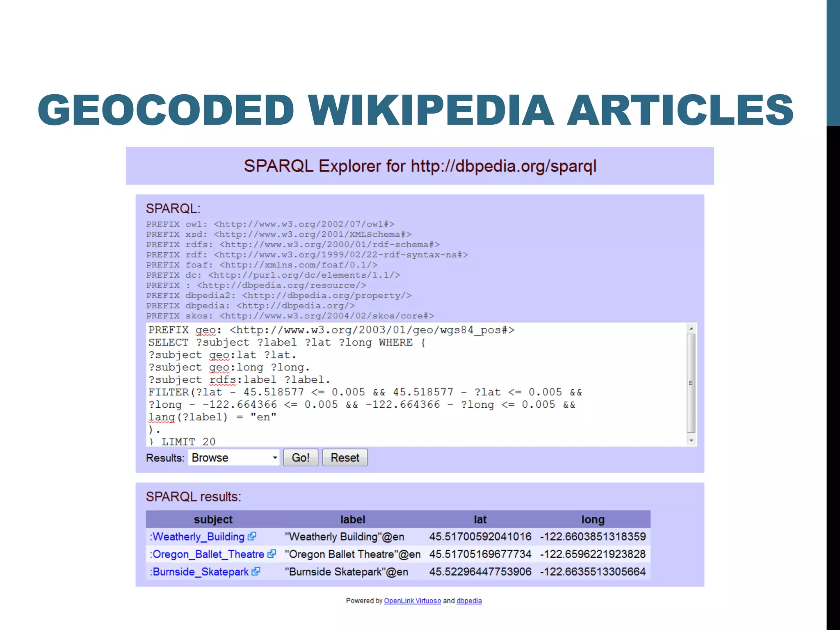The width and height of the screenshot is (840, 630).
Task: Open the Weatherly_Building subject link
Action: pyautogui.click(x=198, y=536)
